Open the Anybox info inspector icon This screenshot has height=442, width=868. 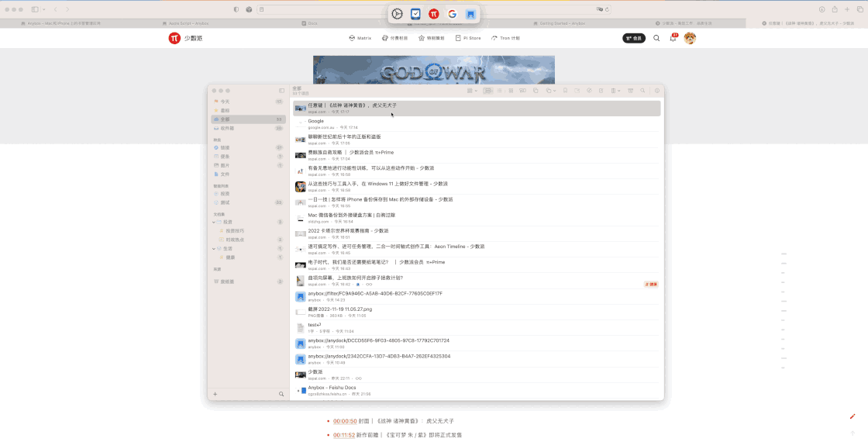(x=657, y=90)
